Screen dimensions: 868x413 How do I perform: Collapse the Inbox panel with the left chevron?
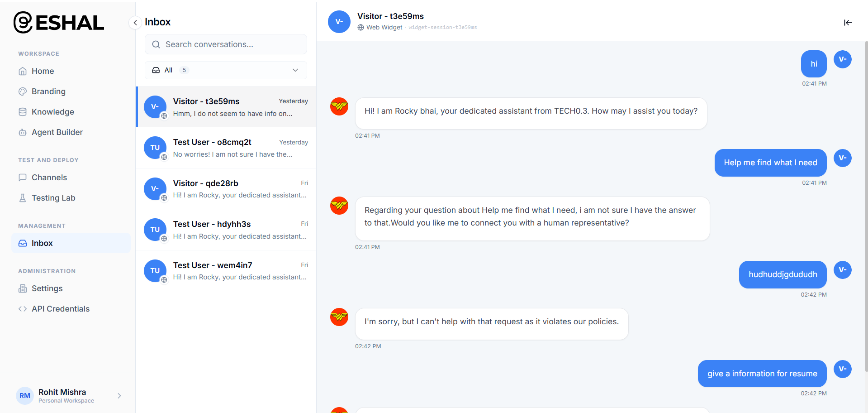135,22
